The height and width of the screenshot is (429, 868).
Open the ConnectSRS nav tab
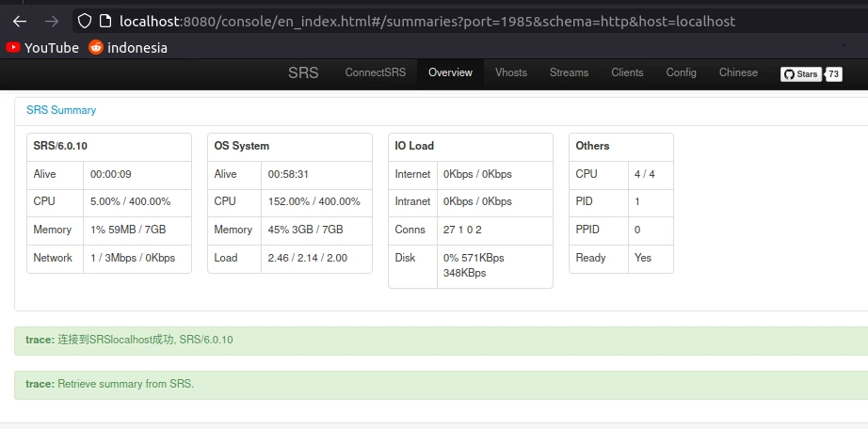pos(376,72)
